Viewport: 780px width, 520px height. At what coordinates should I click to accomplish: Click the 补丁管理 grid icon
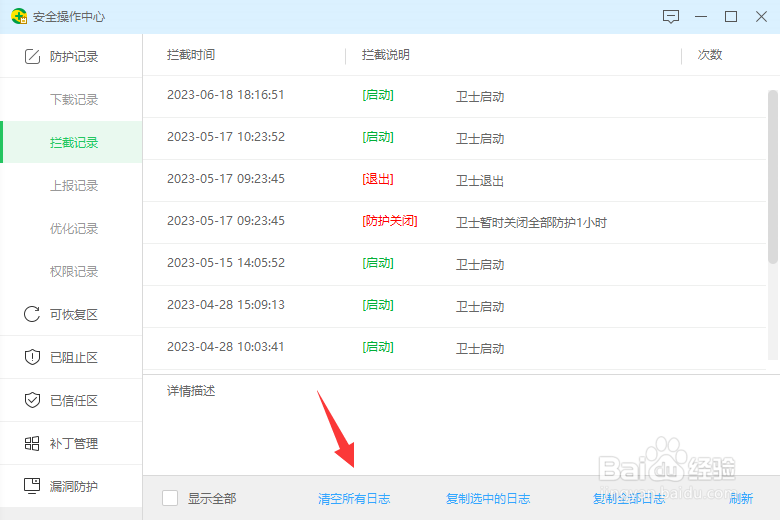point(32,443)
